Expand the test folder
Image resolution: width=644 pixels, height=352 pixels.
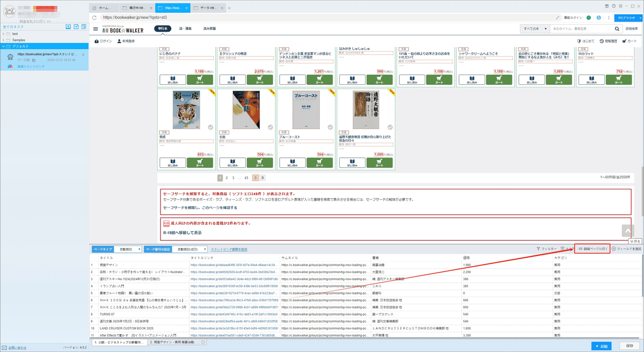4,33
